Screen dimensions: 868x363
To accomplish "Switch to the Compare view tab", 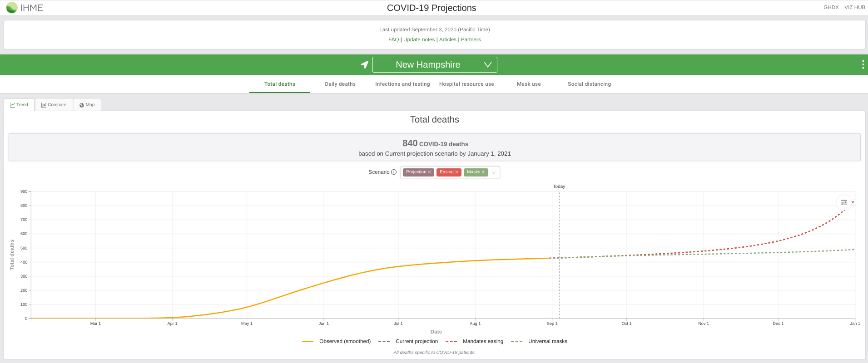I will (54, 105).
